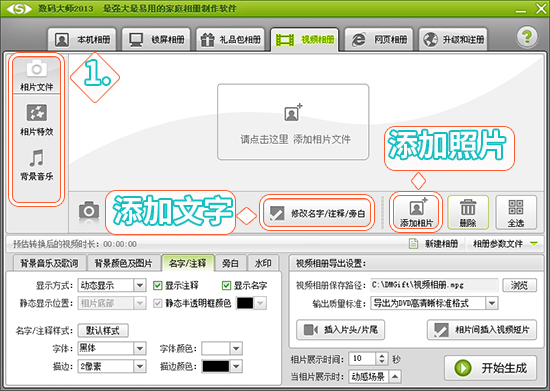Select the 名字/注释 settings tab
Screen dimensions: 550x391
[x=188, y=263]
